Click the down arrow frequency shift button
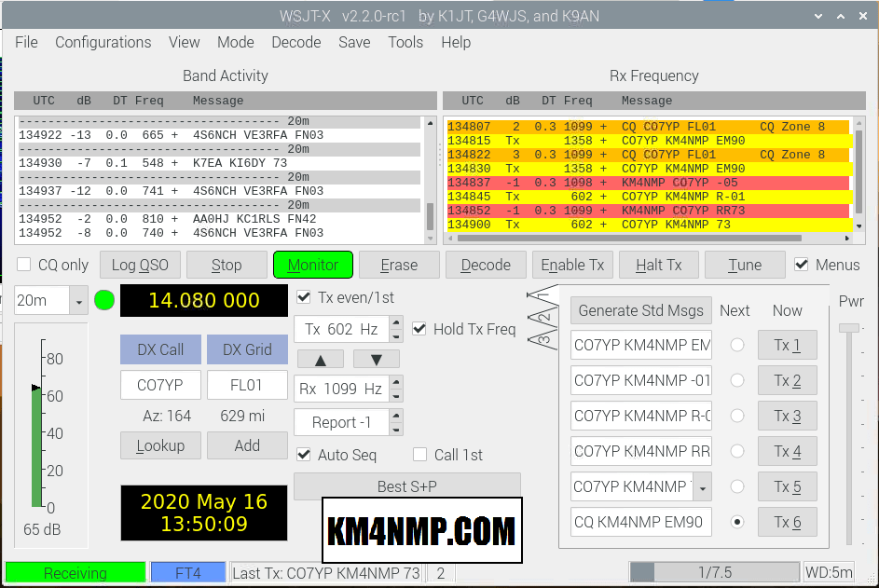This screenshot has height=588, width=879. tap(376, 359)
